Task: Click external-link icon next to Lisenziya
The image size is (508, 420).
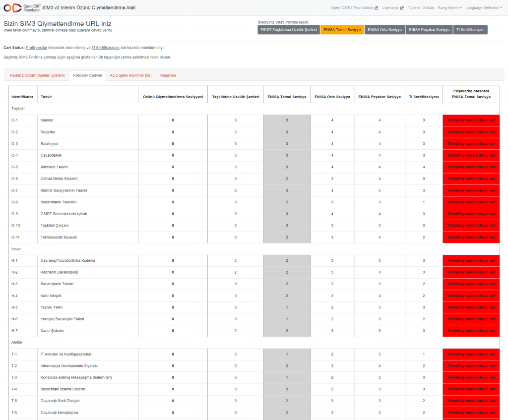Action: pos(402,8)
